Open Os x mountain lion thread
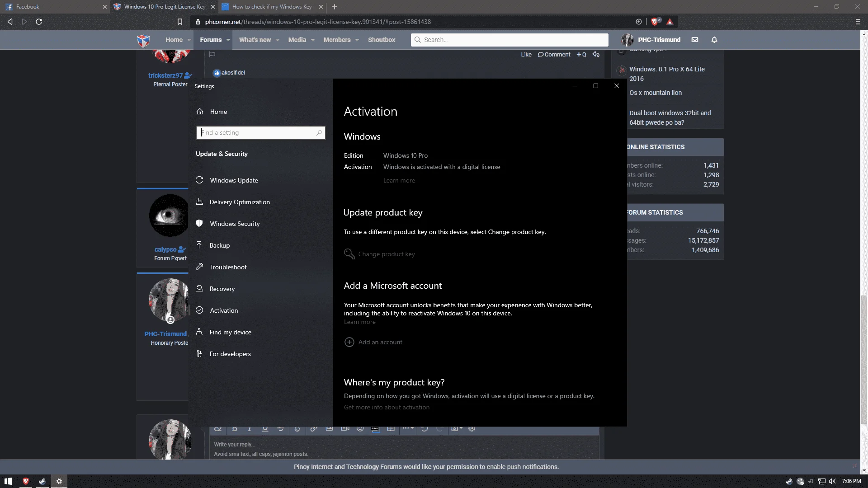The image size is (868, 488). click(656, 93)
